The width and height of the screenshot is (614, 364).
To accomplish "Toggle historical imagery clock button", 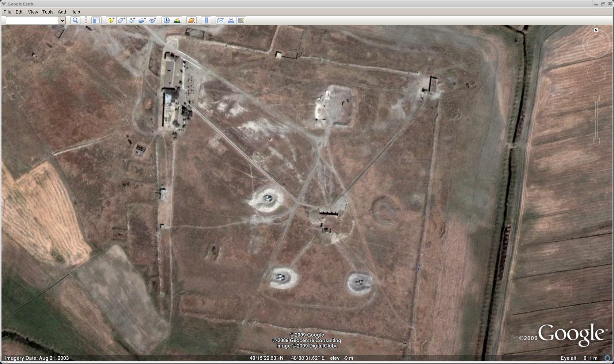I will 166,20.
